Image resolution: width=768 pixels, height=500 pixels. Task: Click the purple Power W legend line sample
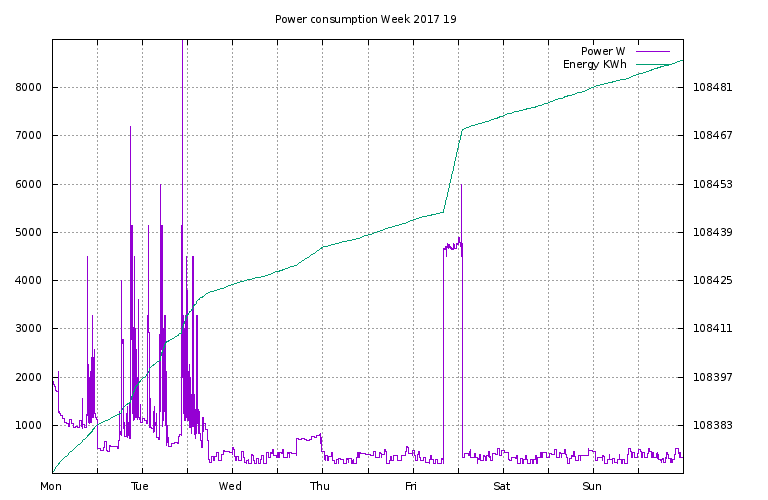[x=653, y=51]
